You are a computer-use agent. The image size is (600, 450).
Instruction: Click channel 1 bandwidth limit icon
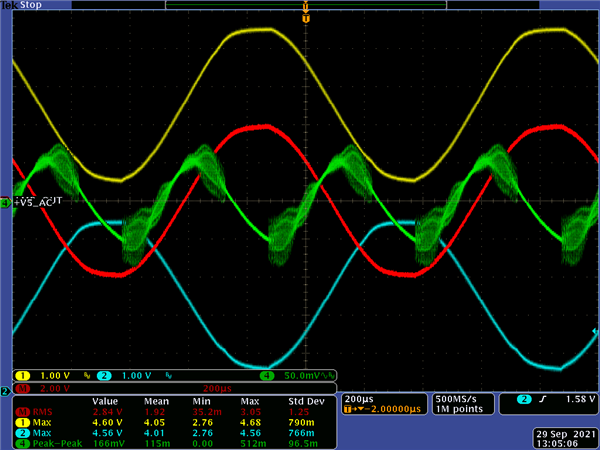(87, 376)
